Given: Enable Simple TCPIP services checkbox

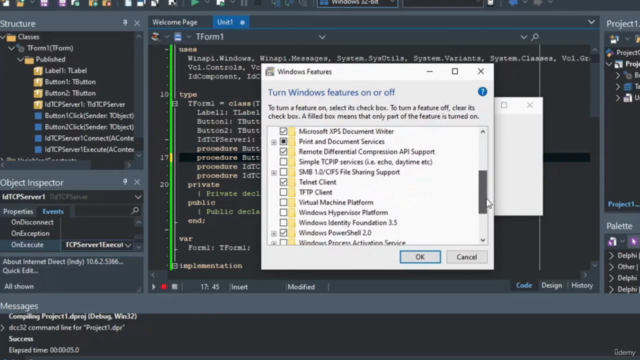Looking at the screenshot, I should click(x=283, y=162).
